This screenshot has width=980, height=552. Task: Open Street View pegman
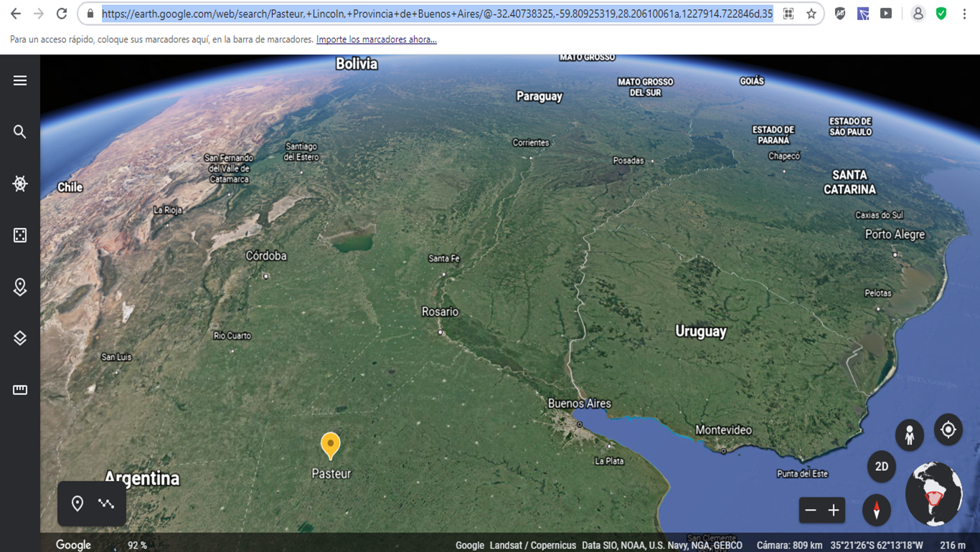tap(910, 435)
